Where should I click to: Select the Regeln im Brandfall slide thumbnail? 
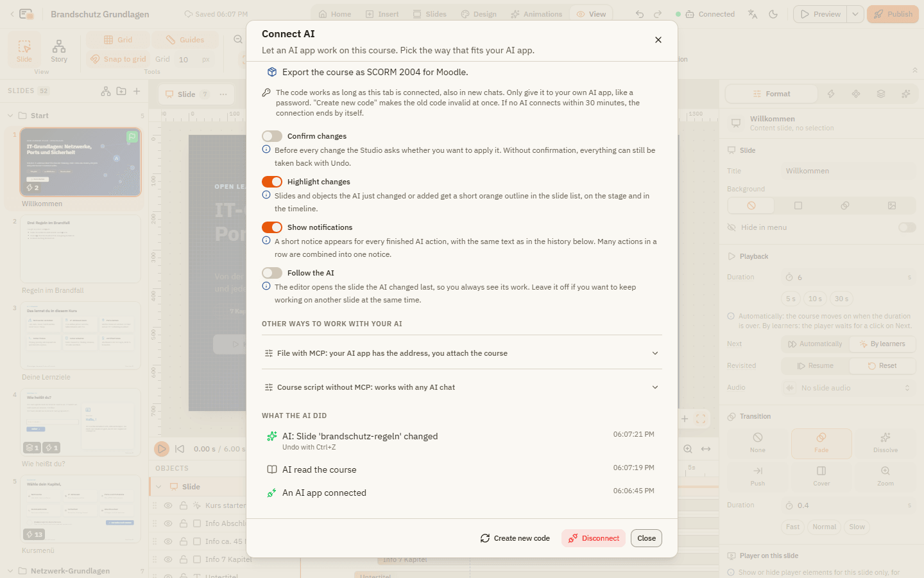click(x=80, y=249)
